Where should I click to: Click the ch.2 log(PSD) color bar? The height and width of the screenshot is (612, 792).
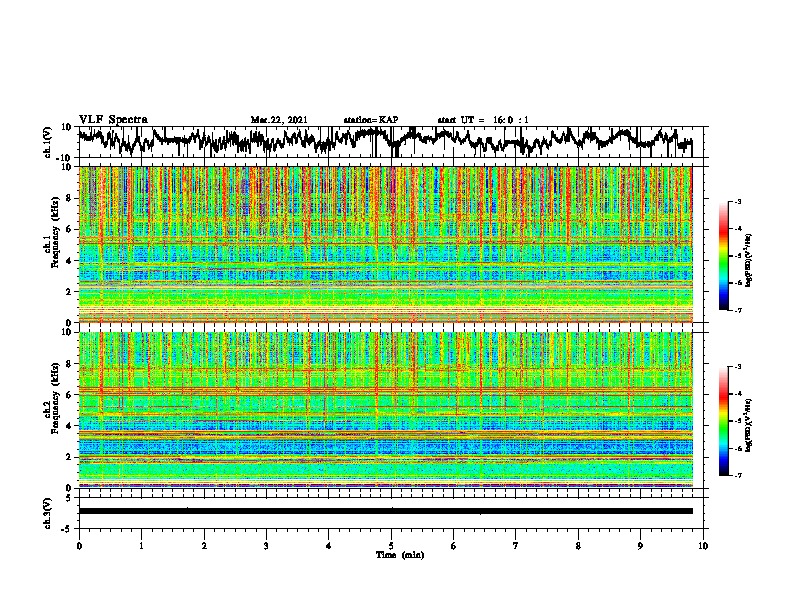pyautogui.click(x=724, y=421)
